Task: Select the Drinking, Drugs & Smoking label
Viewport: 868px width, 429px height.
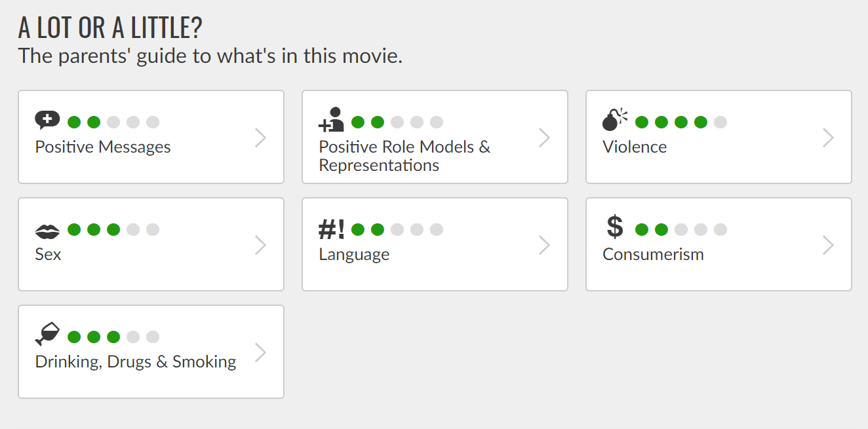Action: (x=136, y=362)
